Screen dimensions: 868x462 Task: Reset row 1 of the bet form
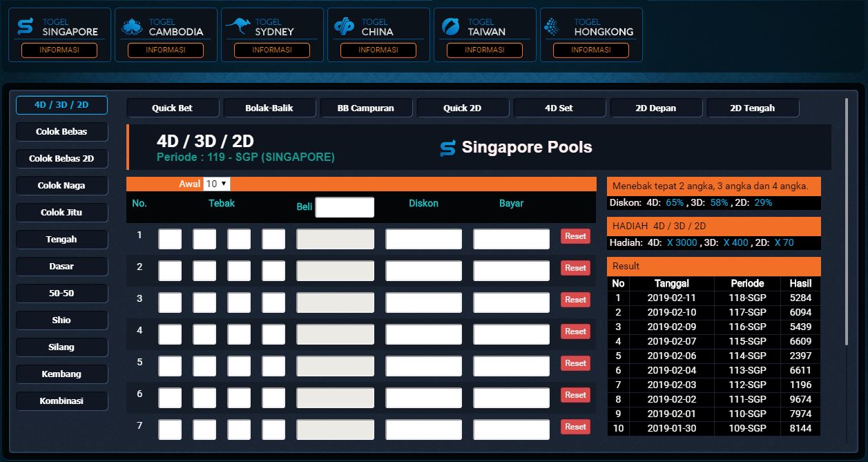[x=575, y=235]
